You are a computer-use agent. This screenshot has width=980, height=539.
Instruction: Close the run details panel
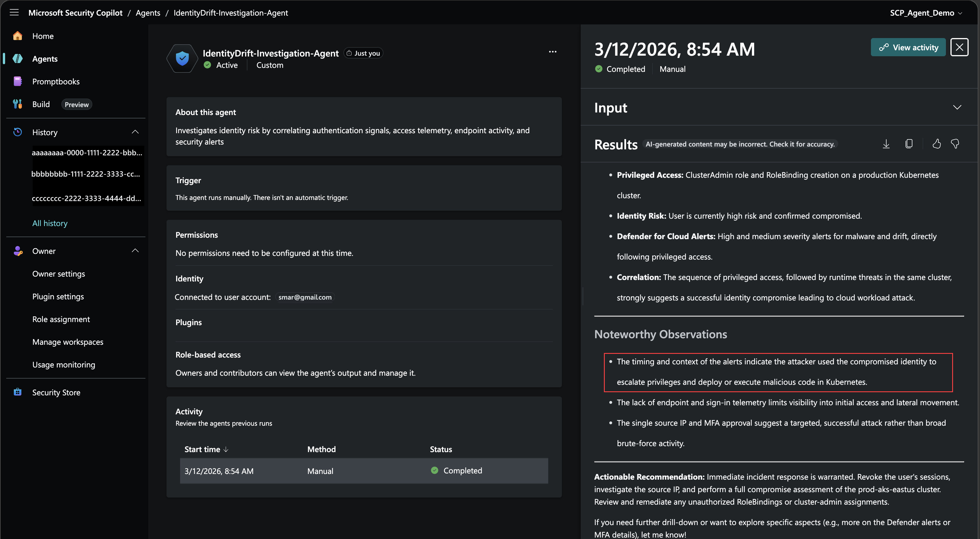[x=959, y=47]
